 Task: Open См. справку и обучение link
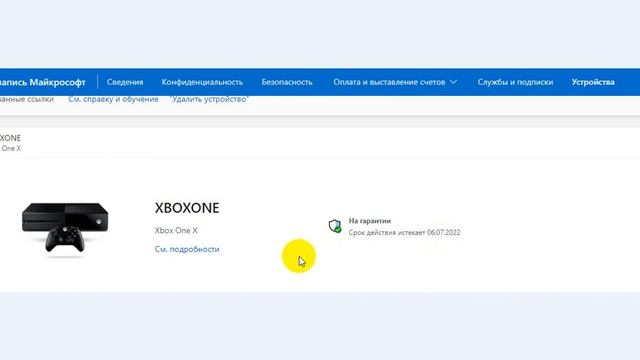(113, 99)
